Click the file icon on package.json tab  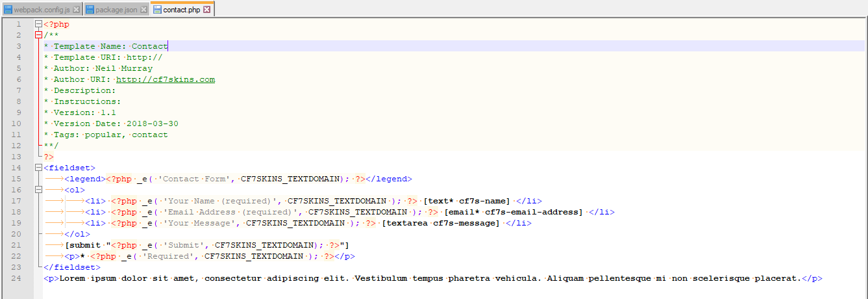click(x=90, y=10)
